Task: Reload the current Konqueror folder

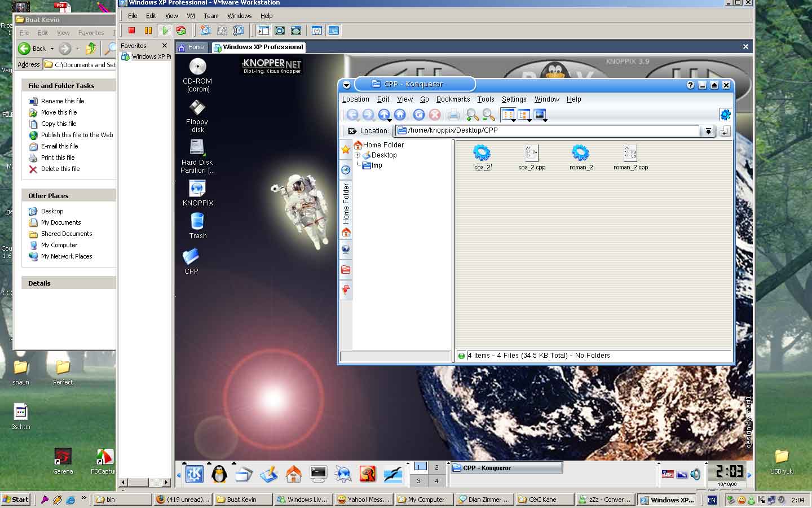Action: click(418, 115)
